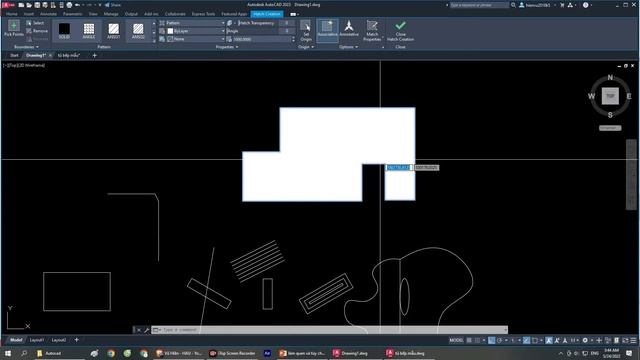Switch to the Insert ribbon tab
Viewport: 640px width, 360px height.
(29, 14)
